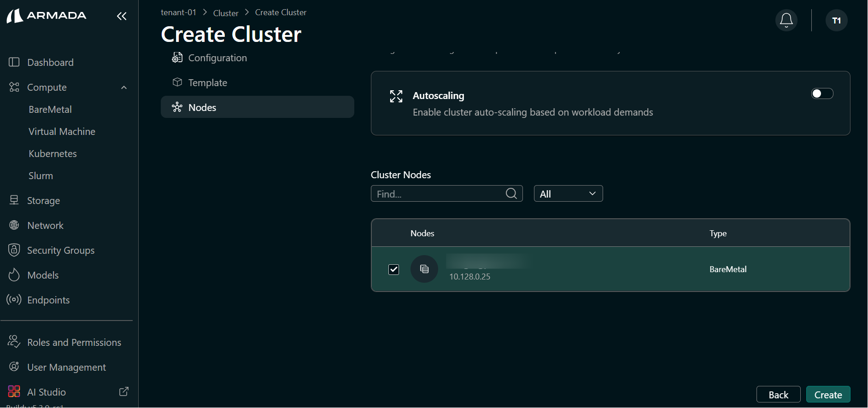Click the Create button
This screenshot has width=868, height=408.
pyautogui.click(x=828, y=395)
